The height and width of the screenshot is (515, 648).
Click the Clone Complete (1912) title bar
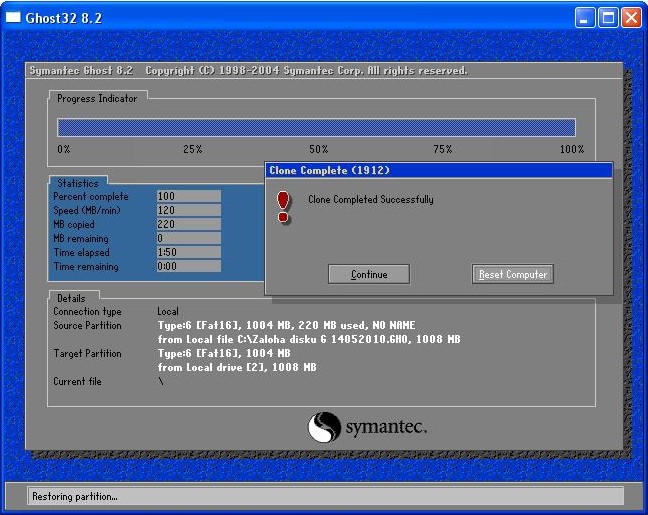coord(438,170)
